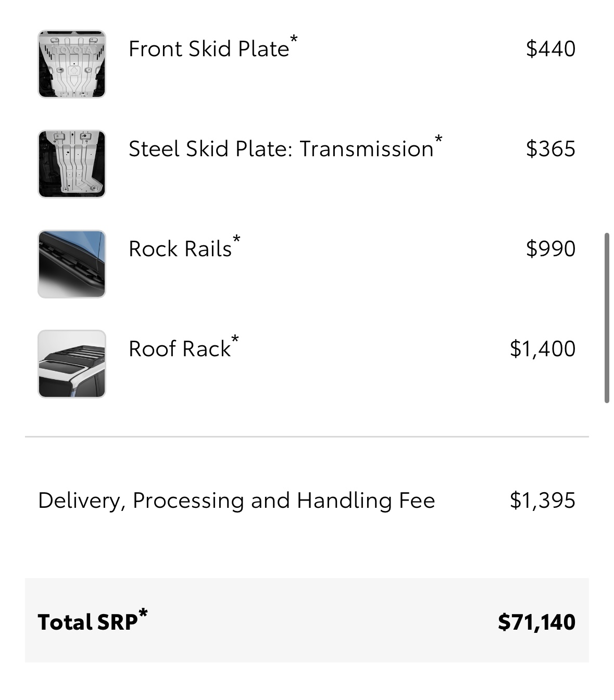Screen dimensions: 614x700
Task: Click the asterisk after Steel Skid Plate: Transmission
Action: 438,139
